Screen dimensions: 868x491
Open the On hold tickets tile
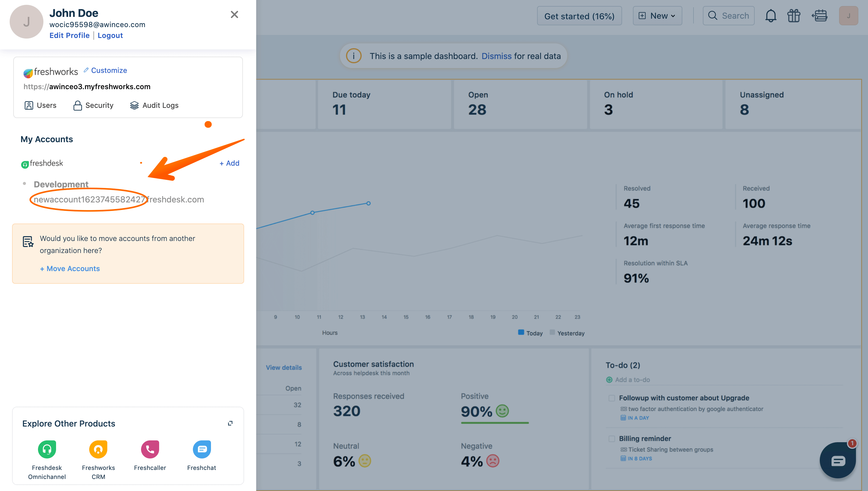656,104
